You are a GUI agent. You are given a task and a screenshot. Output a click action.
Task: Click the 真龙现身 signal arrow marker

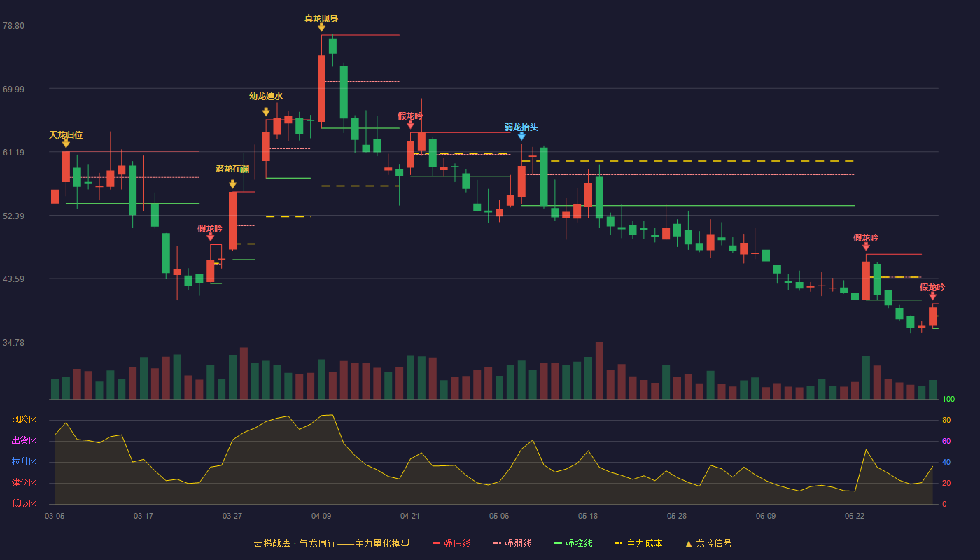click(321, 27)
